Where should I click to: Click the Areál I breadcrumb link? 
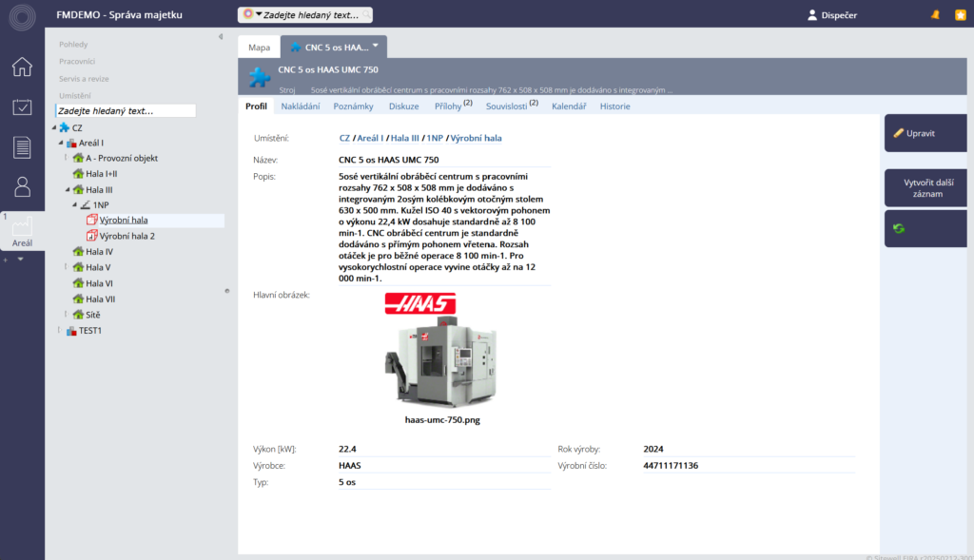pos(370,138)
